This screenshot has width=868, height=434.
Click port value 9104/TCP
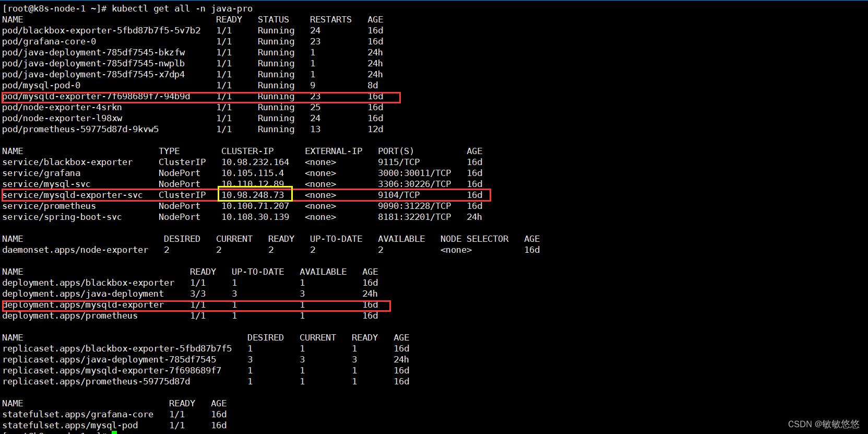[x=399, y=195]
